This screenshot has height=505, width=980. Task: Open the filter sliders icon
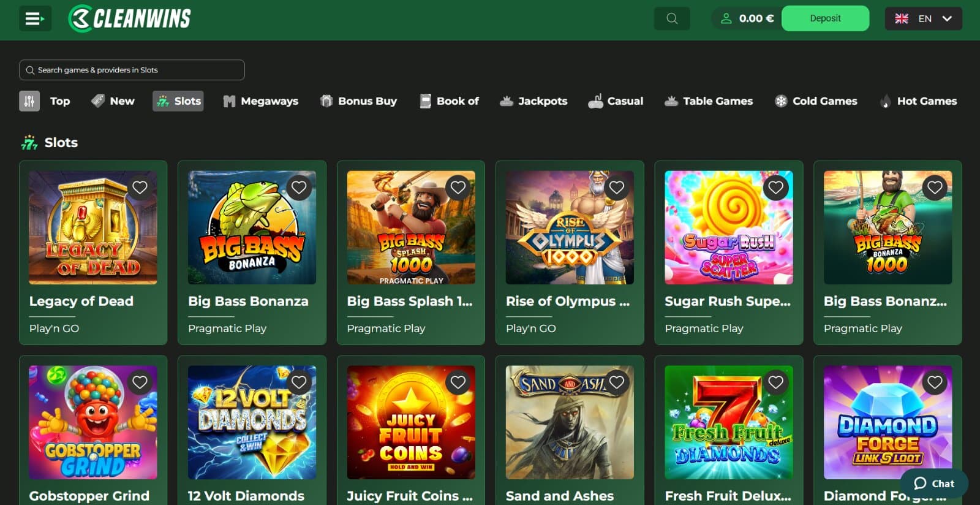[29, 101]
